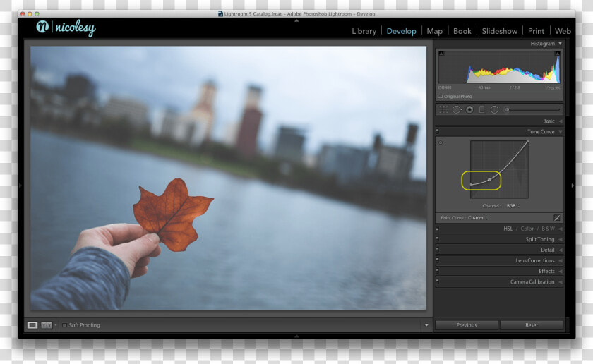Expand the Split Toning panel
This screenshot has height=364, width=593.
pyautogui.click(x=560, y=239)
